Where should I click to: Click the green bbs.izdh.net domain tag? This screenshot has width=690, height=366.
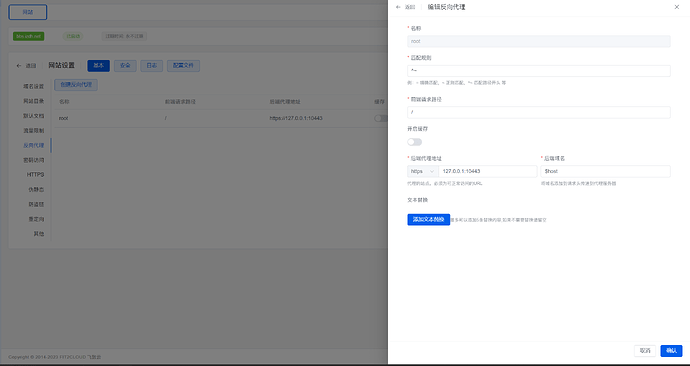pyautogui.click(x=29, y=36)
